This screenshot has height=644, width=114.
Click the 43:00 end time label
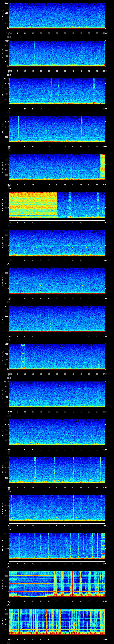[105, 601]
